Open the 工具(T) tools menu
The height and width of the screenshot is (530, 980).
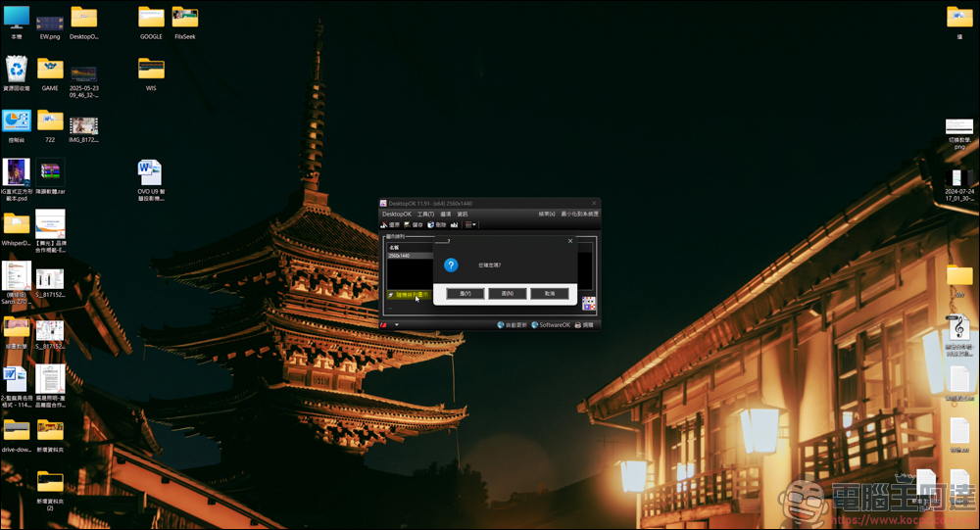pos(425,214)
